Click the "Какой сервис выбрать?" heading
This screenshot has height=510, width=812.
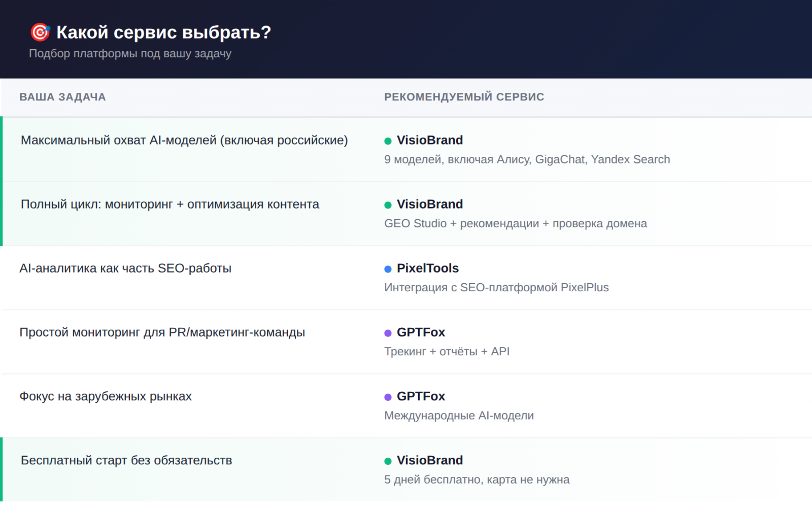[163, 32]
